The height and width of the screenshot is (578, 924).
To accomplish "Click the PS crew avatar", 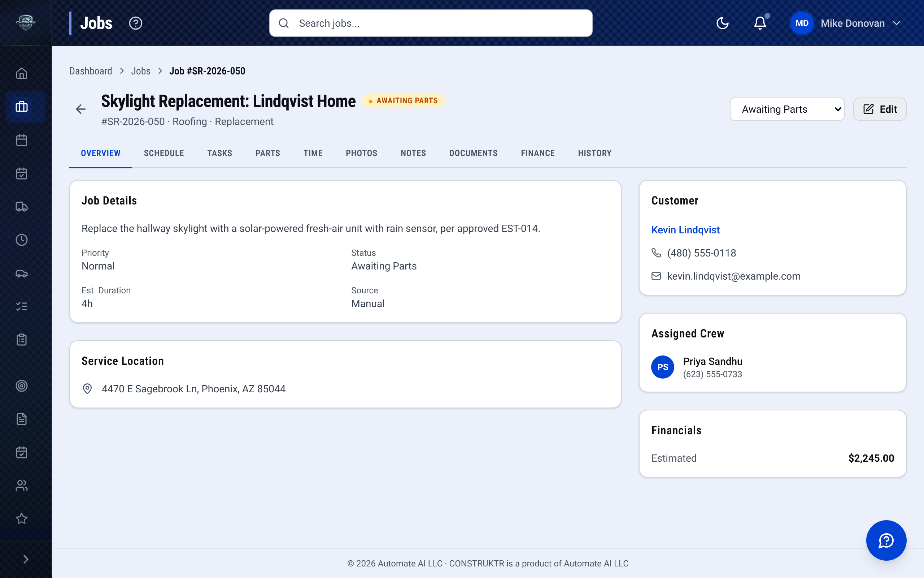I will point(662,367).
